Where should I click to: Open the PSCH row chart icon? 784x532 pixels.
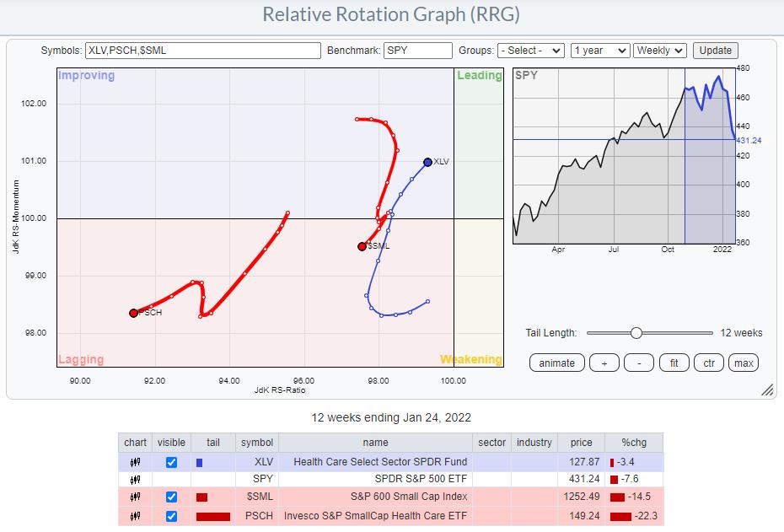(135, 516)
